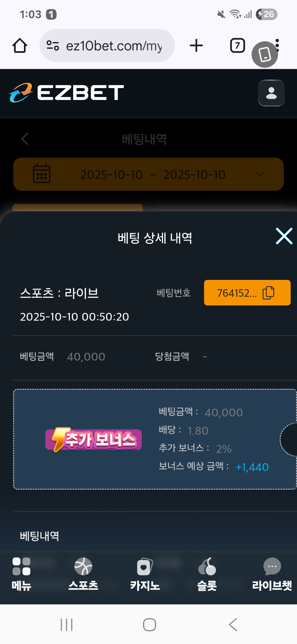Image resolution: width=297 pixels, height=644 pixels.
Task: Open a new browser tab
Action: (x=196, y=45)
